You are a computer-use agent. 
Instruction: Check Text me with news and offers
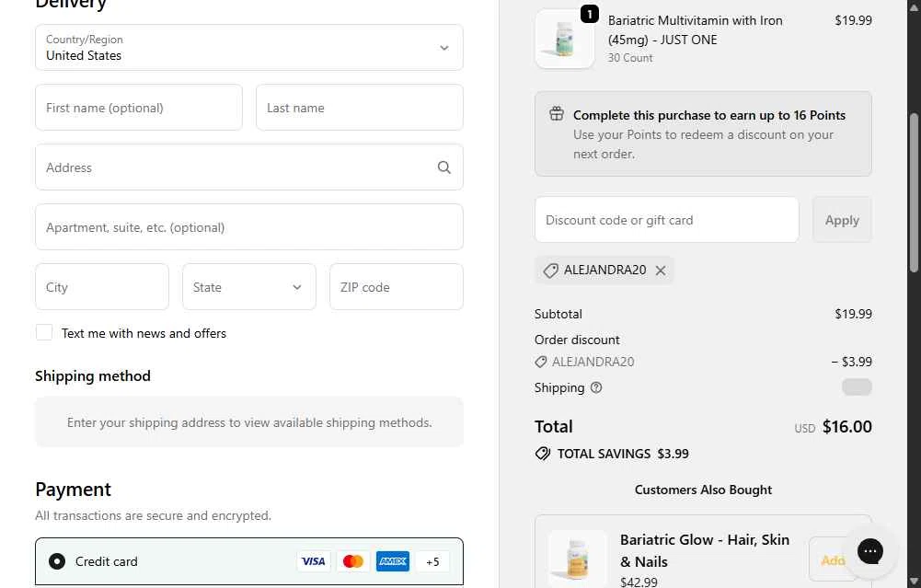click(x=44, y=332)
